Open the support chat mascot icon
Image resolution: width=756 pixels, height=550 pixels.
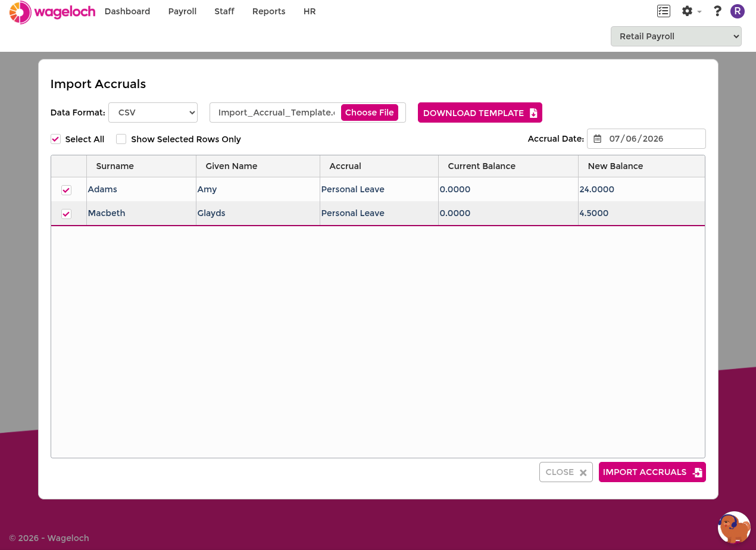(x=734, y=527)
